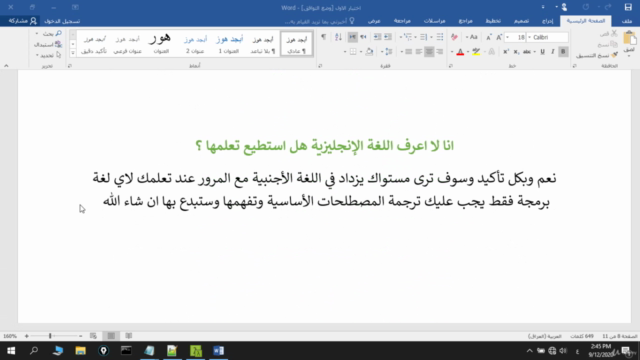Toggle Bold formatting
The width and height of the screenshot is (640, 360).
563,52
